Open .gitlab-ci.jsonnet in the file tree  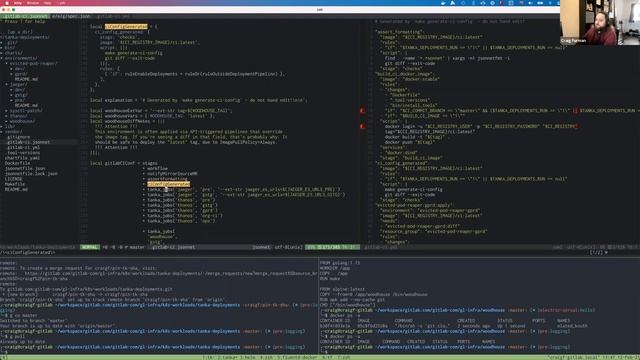pyautogui.click(x=28, y=142)
